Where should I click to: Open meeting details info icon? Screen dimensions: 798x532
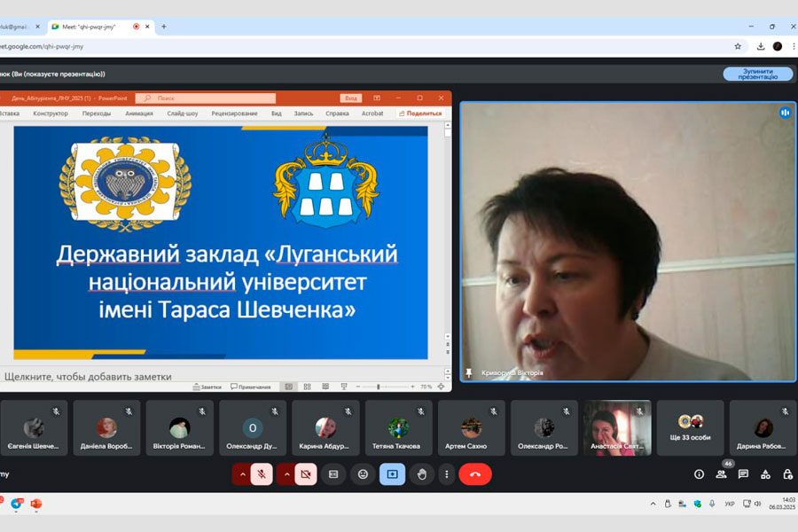point(699,474)
